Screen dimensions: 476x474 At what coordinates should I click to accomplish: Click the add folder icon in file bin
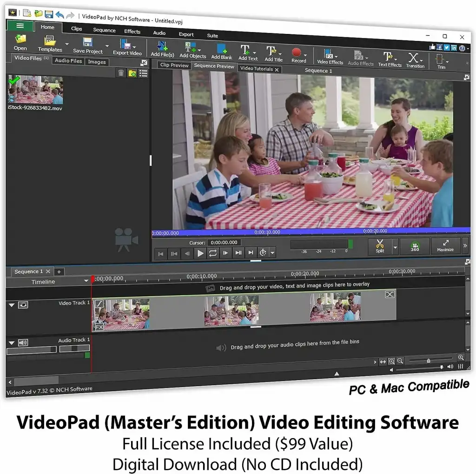coord(132,73)
